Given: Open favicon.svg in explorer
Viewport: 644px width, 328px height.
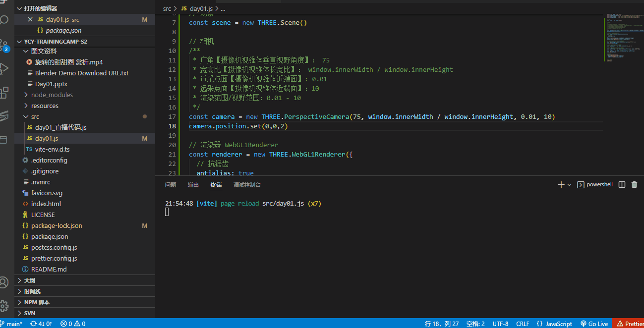Looking at the screenshot, I should tap(85, 193).
